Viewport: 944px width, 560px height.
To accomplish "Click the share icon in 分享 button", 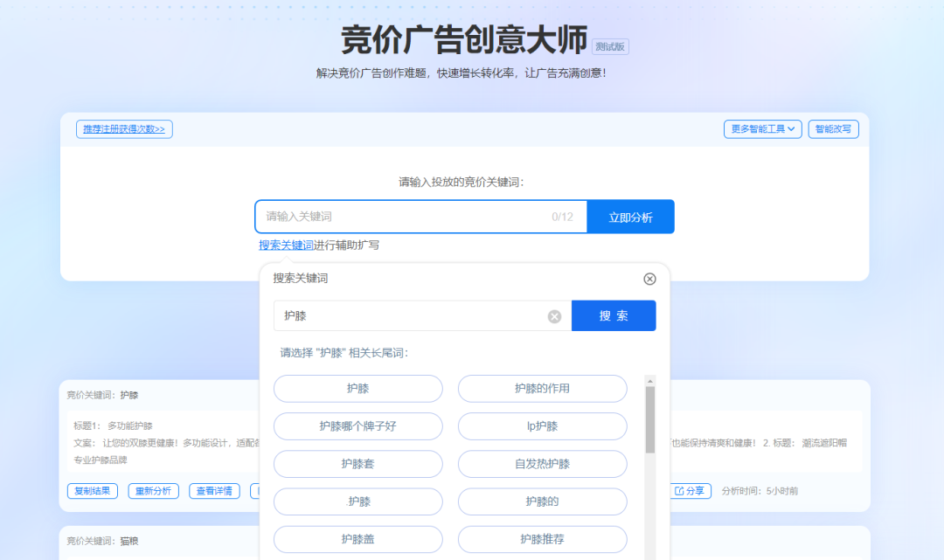I will click(x=679, y=491).
